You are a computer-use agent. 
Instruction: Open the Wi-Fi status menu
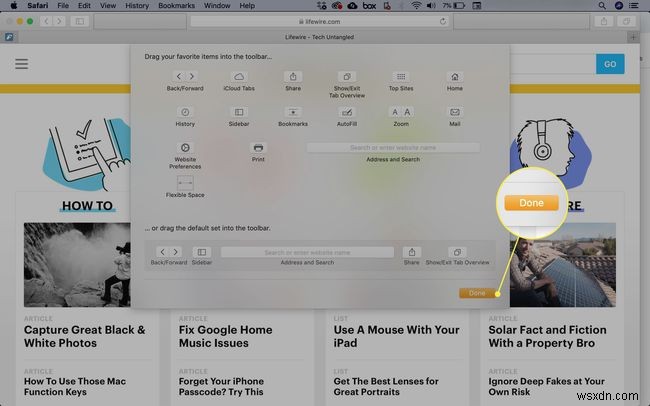point(416,5)
